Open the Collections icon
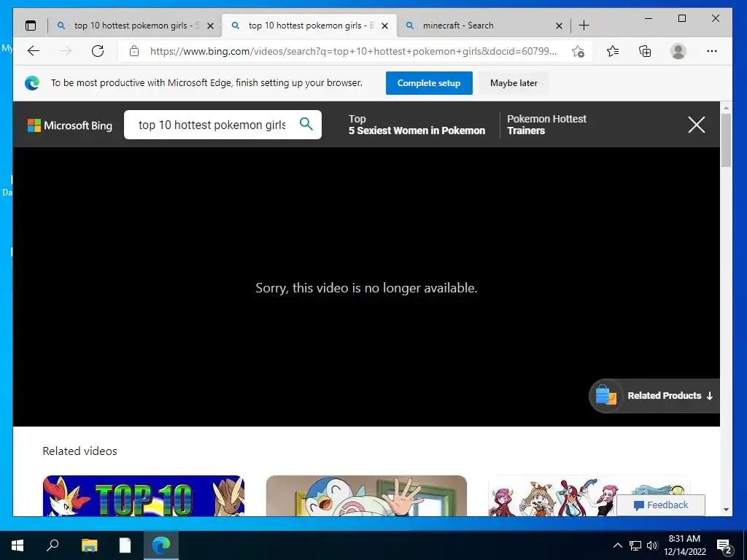Viewport: 747px width, 560px height. coord(645,51)
